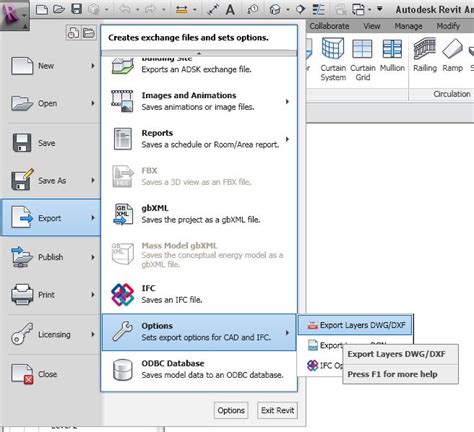Expand the New submenu arrow
Image resolution: width=474 pixels, height=432 pixels.
point(93,66)
